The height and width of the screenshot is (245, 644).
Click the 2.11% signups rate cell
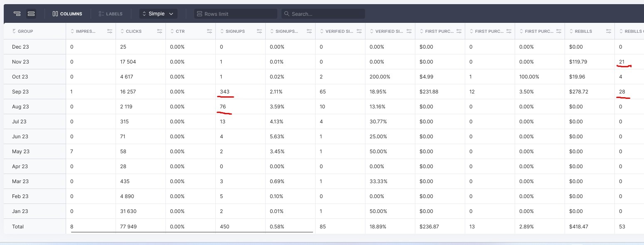[x=277, y=92]
